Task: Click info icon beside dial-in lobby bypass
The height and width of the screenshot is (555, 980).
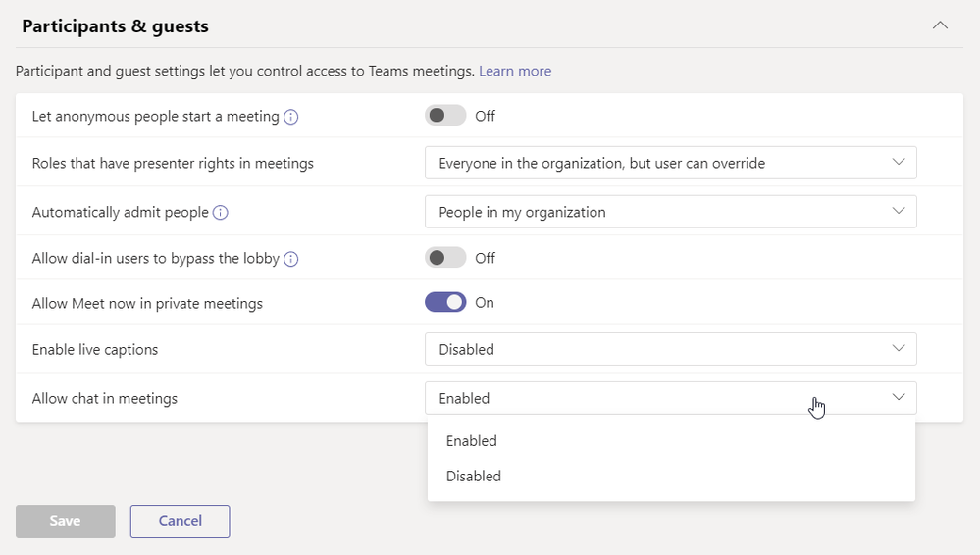Action: point(291,260)
